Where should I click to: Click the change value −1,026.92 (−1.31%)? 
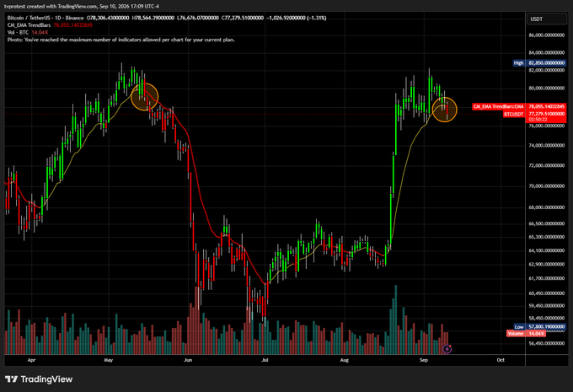click(x=297, y=18)
